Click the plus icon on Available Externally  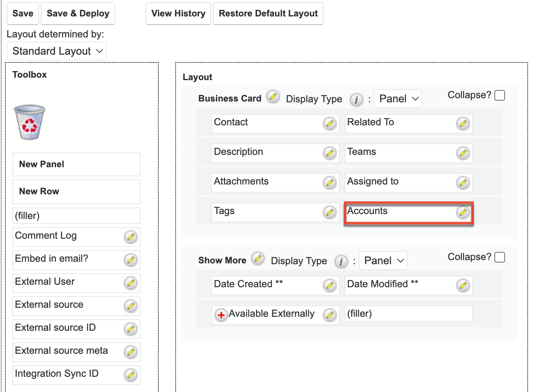coord(221,315)
